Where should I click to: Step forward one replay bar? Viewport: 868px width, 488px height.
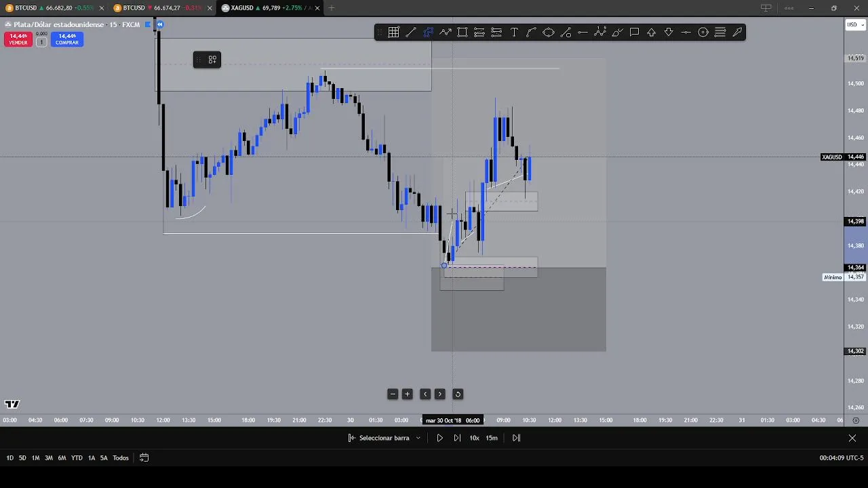click(457, 438)
